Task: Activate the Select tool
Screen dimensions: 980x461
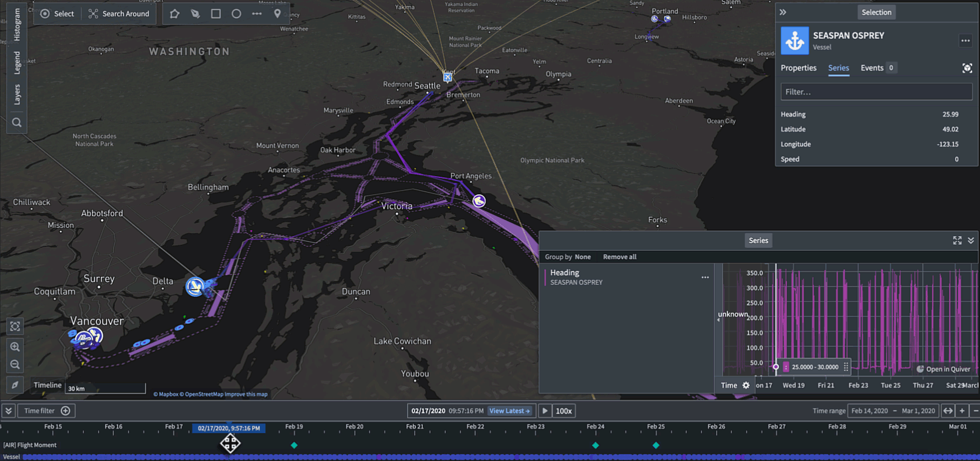Action: [57, 13]
